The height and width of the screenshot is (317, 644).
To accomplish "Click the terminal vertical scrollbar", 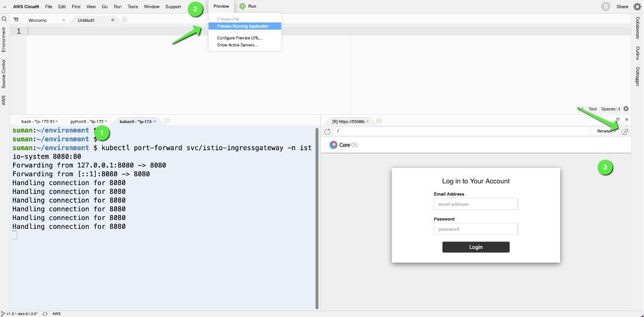I will (317, 218).
